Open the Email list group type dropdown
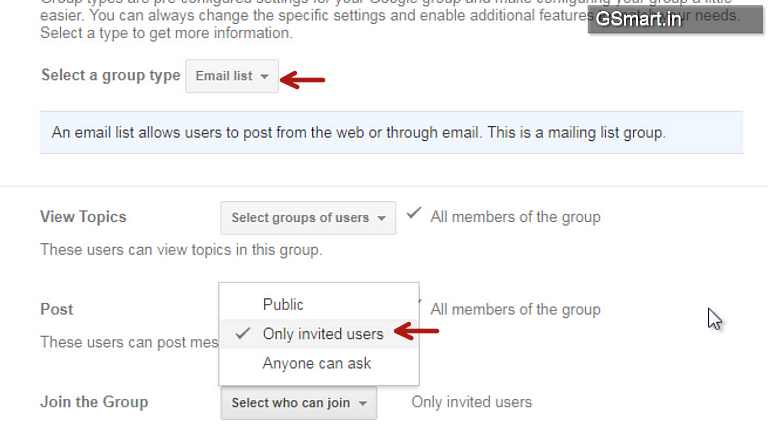Viewport: 768px width, 432px height. point(232,76)
